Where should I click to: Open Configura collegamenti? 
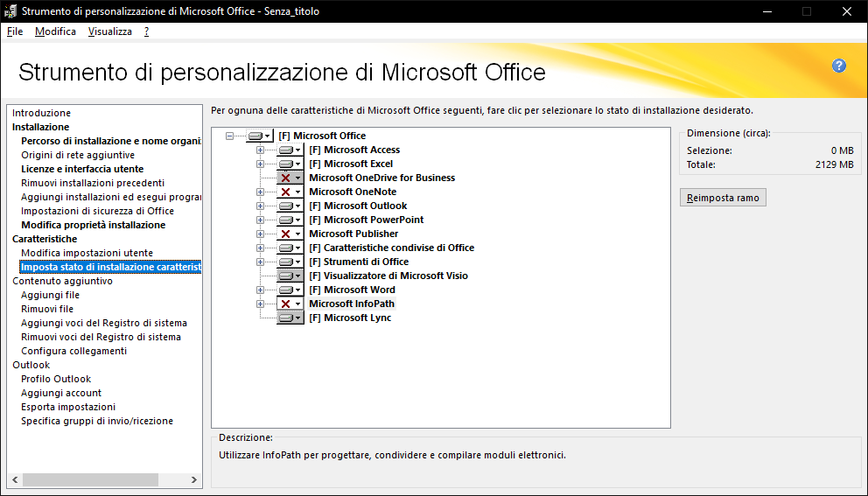pyautogui.click(x=74, y=351)
